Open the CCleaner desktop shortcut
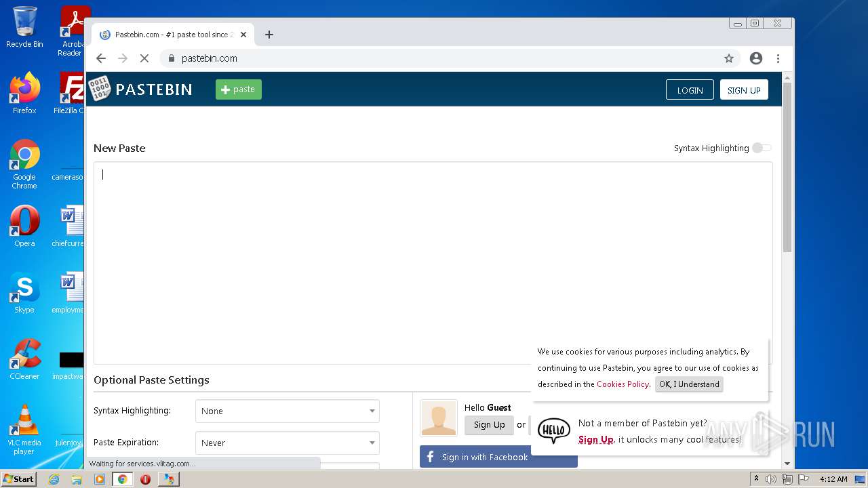Viewport: 868px width, 488px height. pos(24,359)
